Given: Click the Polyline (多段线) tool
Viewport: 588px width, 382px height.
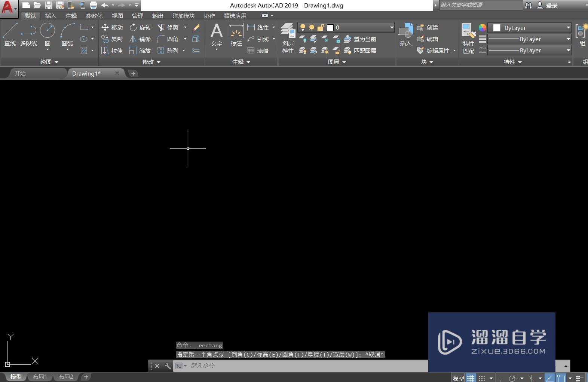Looking at the screenshot, I should click(x=29, y=34).
